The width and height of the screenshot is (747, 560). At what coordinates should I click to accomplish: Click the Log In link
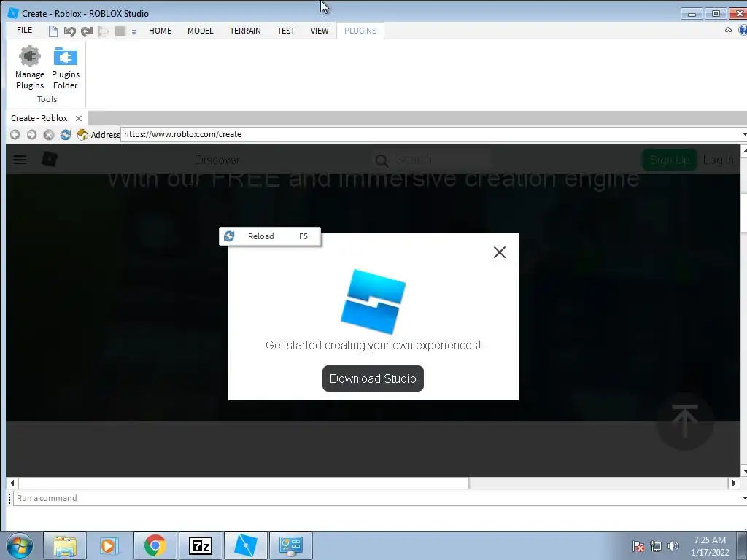718,160
